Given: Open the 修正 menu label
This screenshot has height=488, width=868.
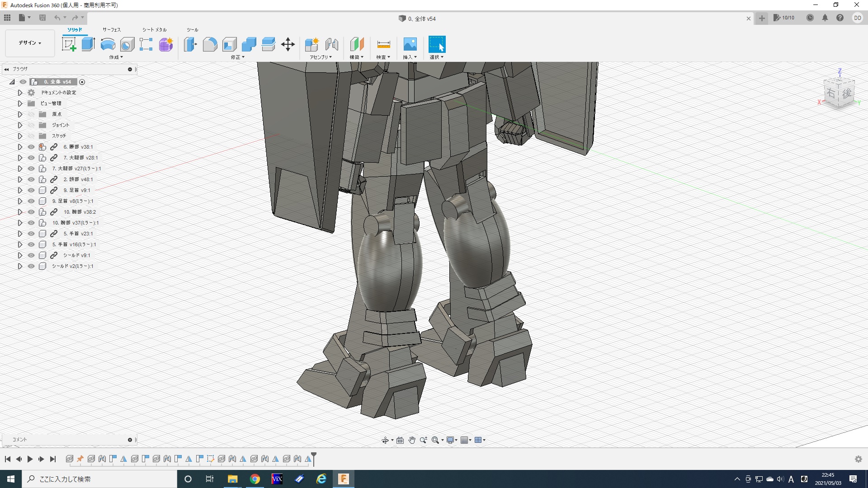Looking at the screenshot, I should pyautogui.click(x=237, y=57).
